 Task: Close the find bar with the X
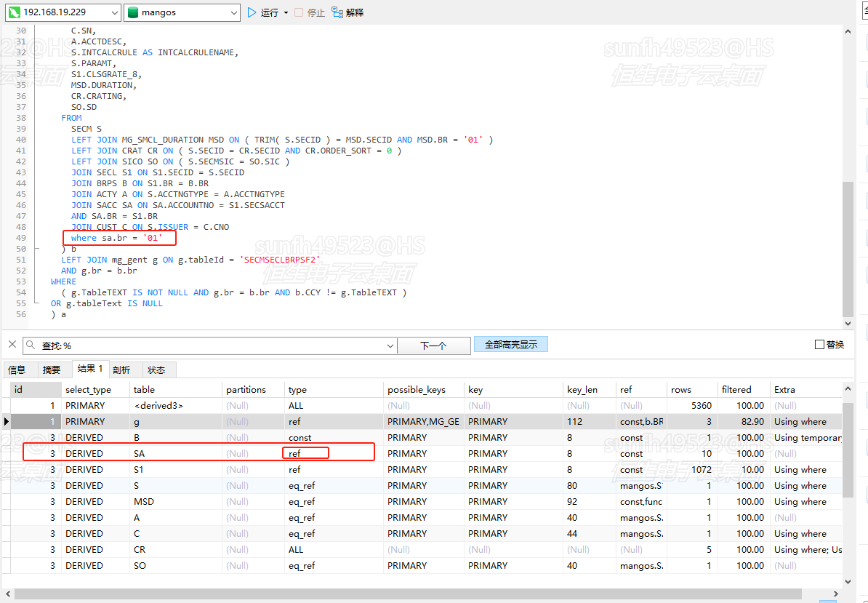(x=12, y=345)
